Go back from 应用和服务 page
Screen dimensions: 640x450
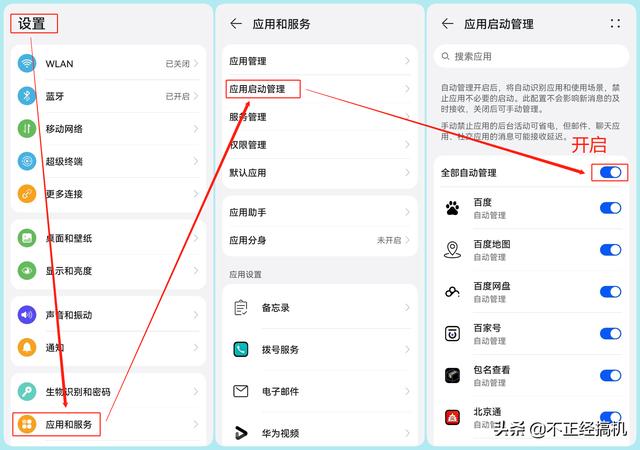[x=236, y=23]
